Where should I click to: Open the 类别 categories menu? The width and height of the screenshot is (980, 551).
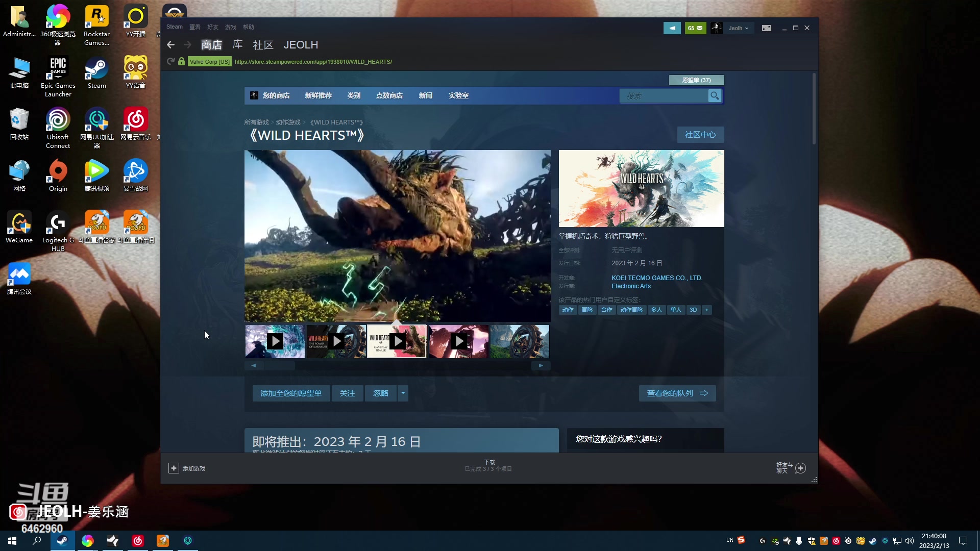coord(354,95)
